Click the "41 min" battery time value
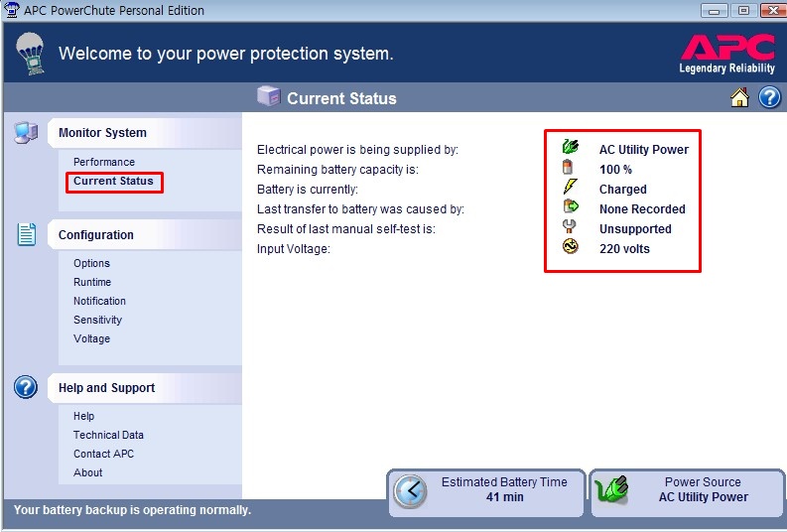The width and height of the screenshot is (787, 532). click(x=504, y=497)
